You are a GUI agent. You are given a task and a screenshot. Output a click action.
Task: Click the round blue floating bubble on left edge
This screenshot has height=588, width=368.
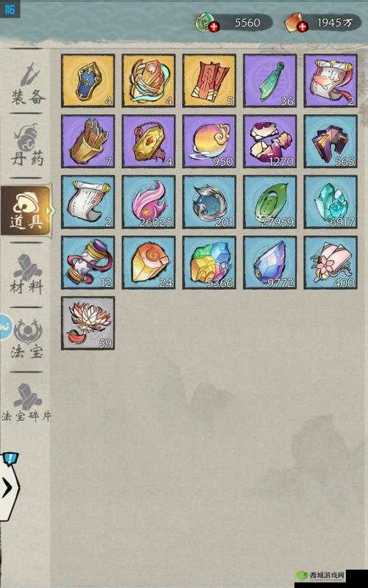(x=5, y=328)
